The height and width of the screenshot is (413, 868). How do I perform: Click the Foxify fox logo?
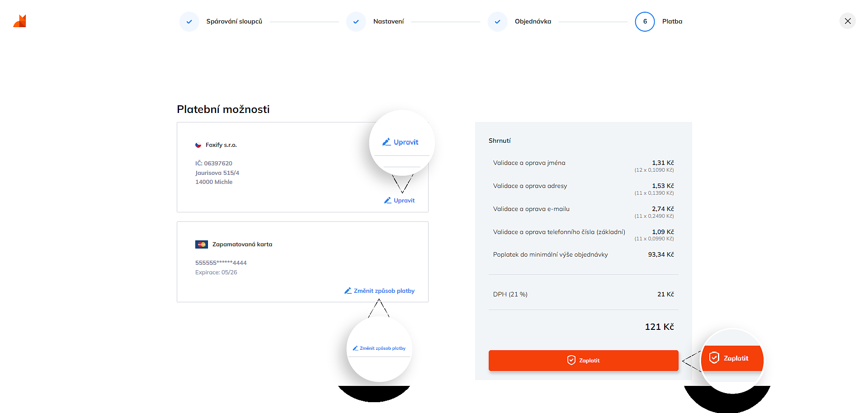pyautogui.click(x=20, y=21)
